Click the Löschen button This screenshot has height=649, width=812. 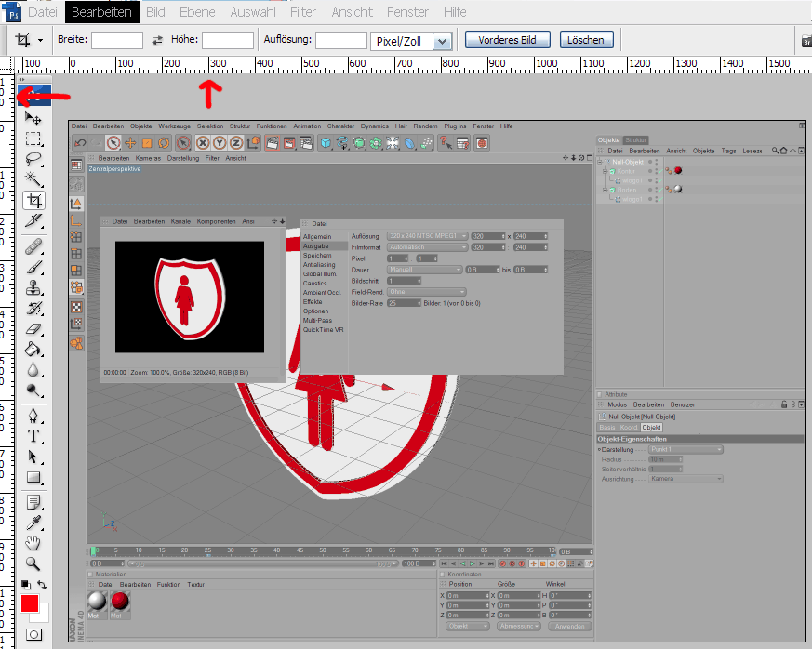coord(586,40)
